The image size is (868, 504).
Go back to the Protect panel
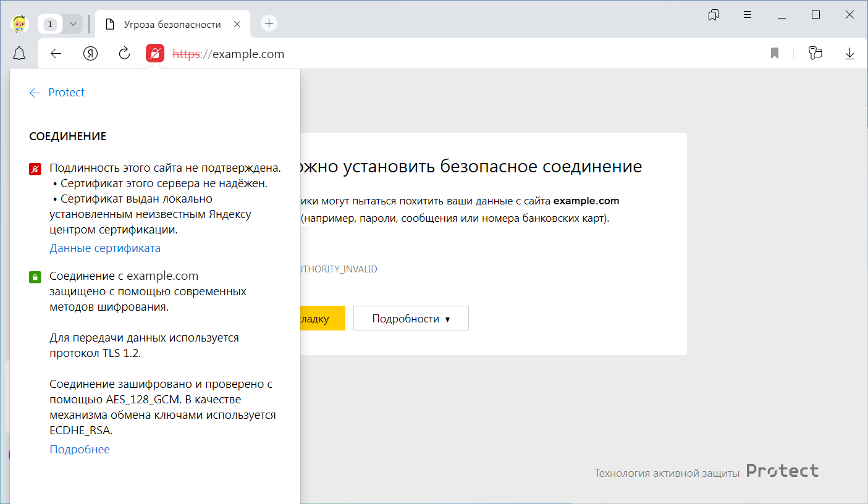[57, 93]
